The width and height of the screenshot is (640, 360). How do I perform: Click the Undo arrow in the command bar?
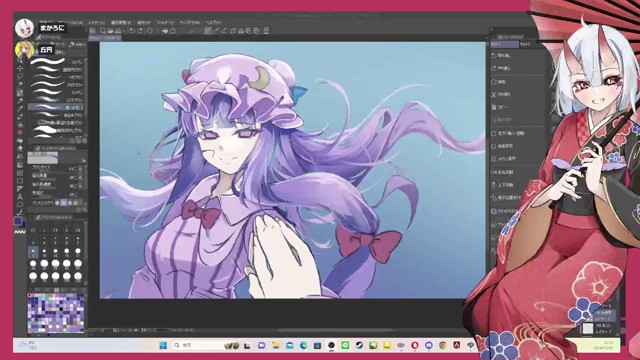pos(132,31)
